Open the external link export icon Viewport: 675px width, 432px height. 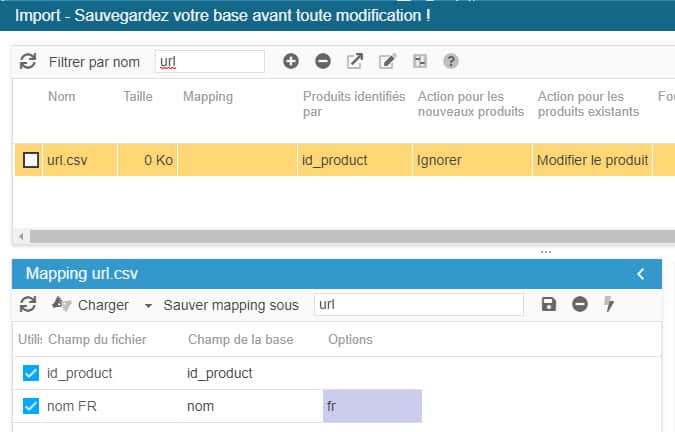(x=355, y=62)
